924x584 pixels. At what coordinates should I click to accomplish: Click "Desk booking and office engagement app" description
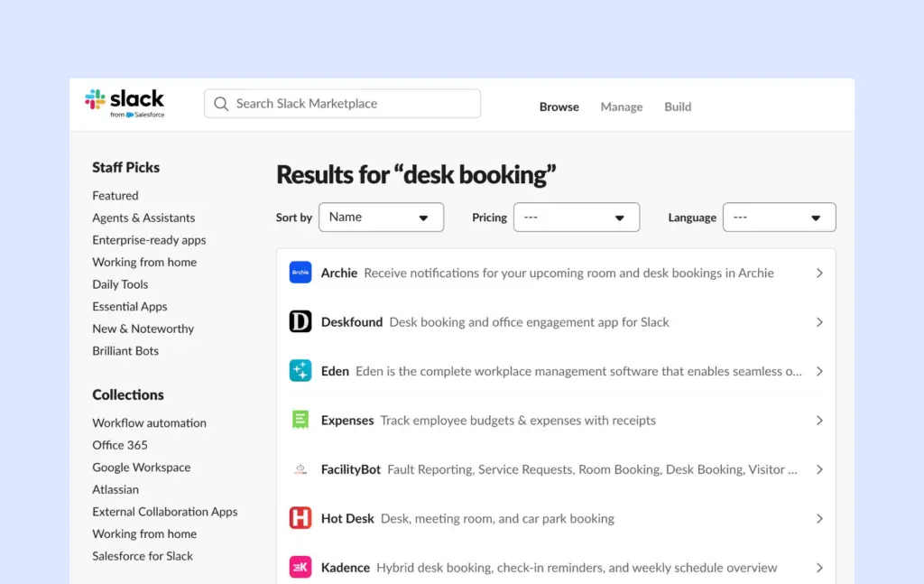(x=529, y=321)
